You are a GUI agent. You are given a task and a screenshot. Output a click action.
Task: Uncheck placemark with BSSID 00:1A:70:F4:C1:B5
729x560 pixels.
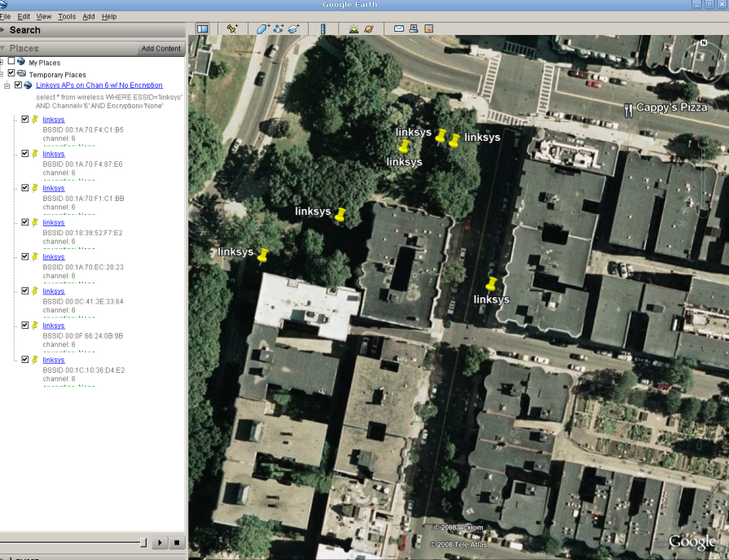[x=25, y=119]
